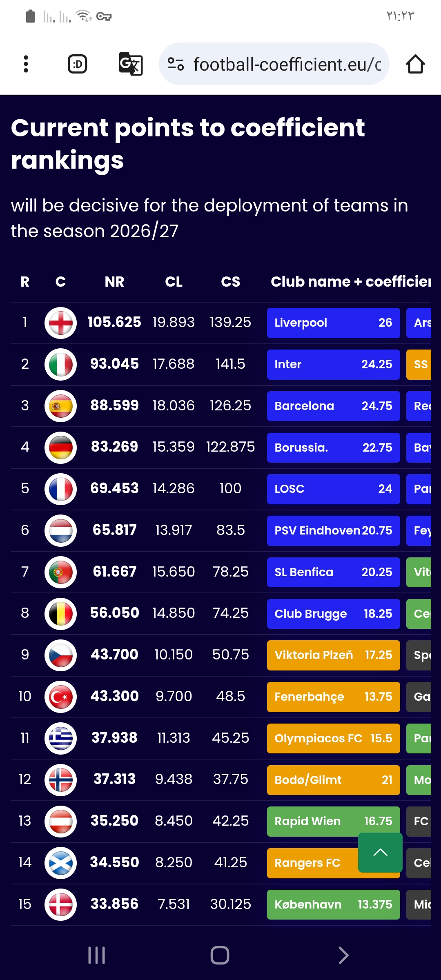
Task: Tap the England flag icon
Action: coord(60,323)
